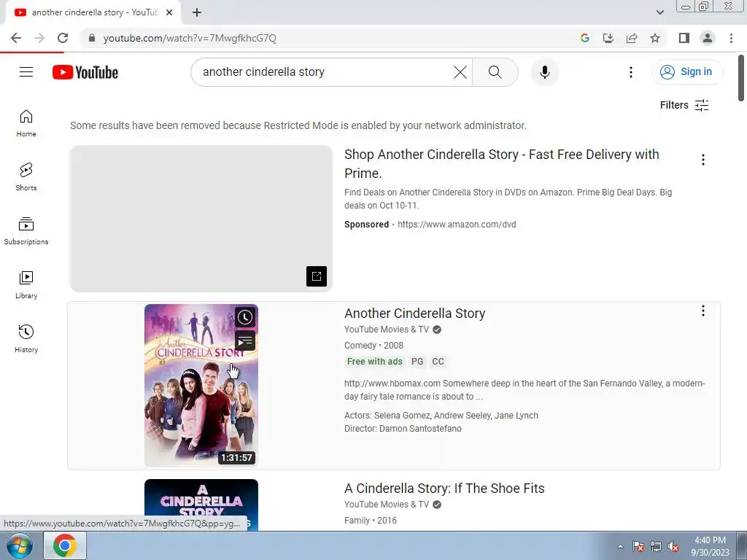The width and height of the screenshot is (747, 560).
Task: Click the magnifier search button
Action: pos(495,72)
